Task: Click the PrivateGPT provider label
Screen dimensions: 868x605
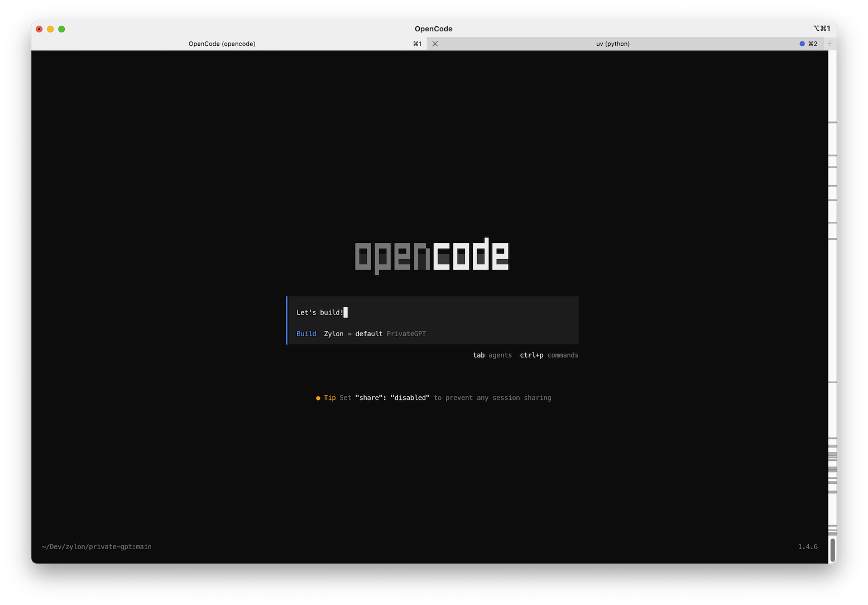Action: pos(406,334)
